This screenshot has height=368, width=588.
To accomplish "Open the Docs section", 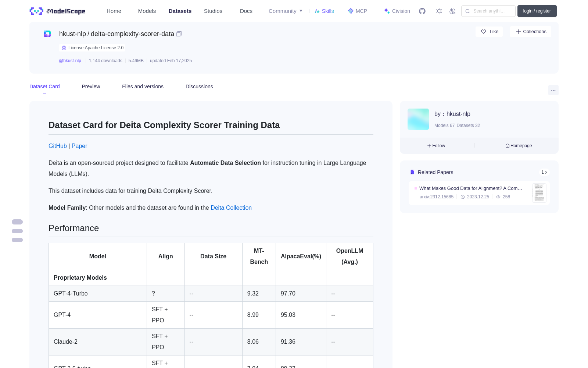I will (x=246, y=11).
